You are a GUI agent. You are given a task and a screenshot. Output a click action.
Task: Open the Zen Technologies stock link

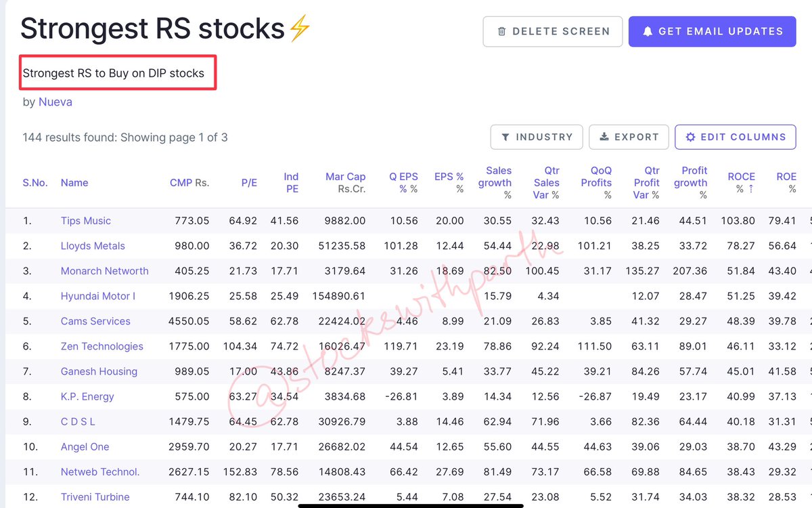point(101,346)
